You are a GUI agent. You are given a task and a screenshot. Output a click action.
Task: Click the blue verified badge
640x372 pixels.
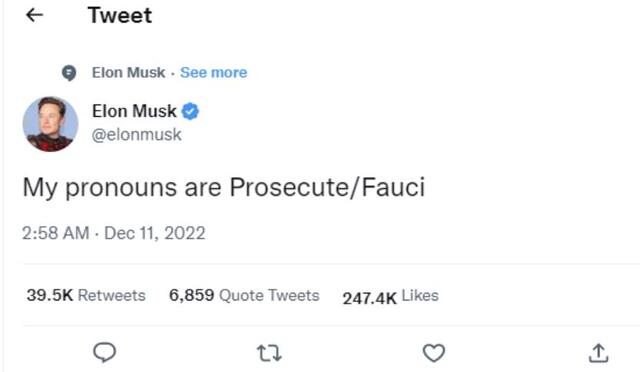(190, 111)
